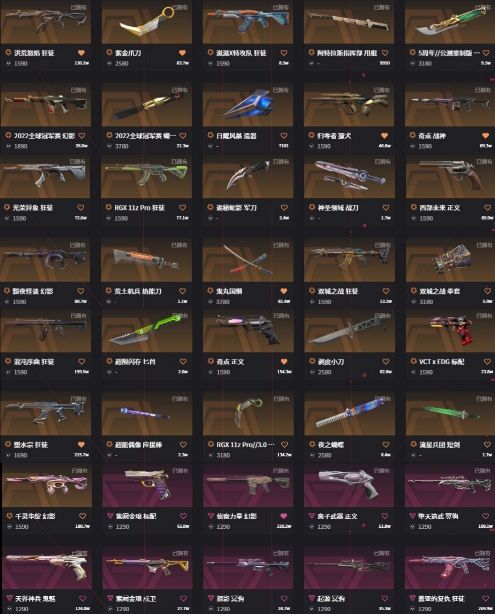Toggle the pink heart on the purple Phantom
This screenshot has height=614, width=495.
point(284,516)
